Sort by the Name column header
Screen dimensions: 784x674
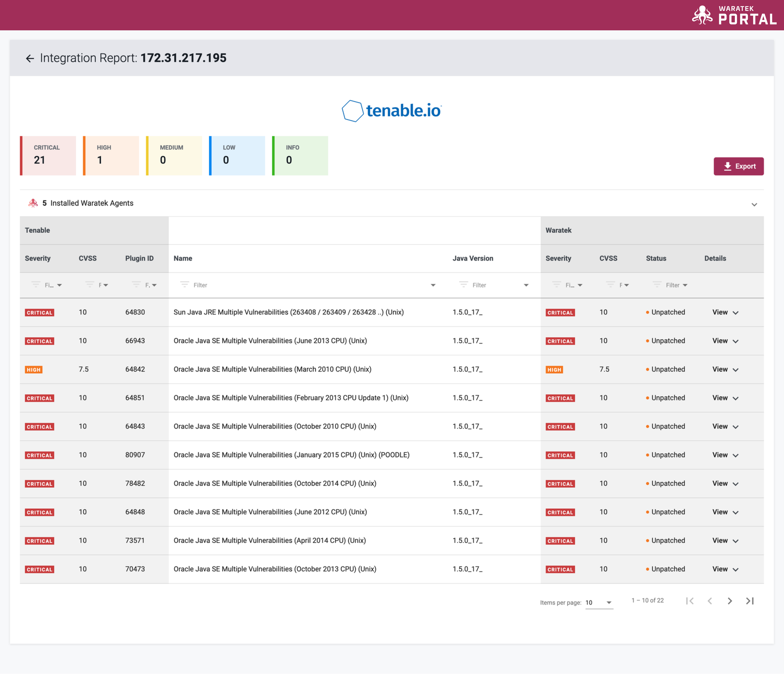point(183,259)
